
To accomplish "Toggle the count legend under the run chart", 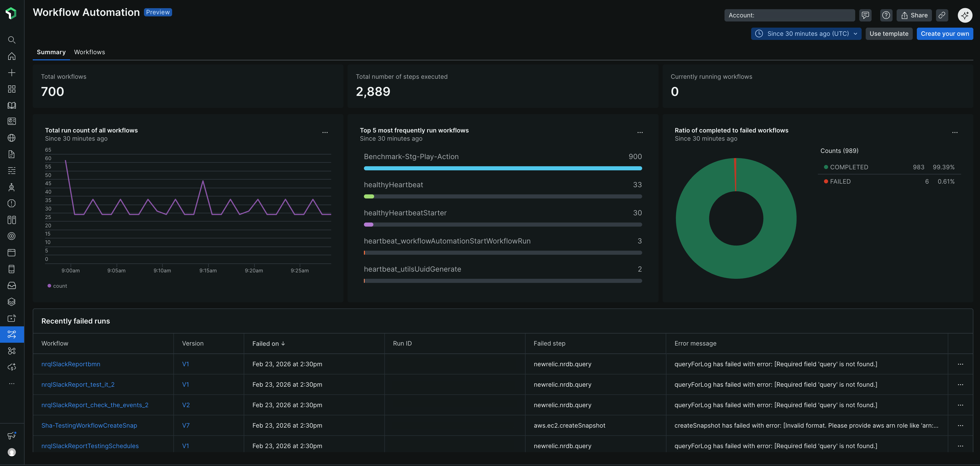I will (57, 286).
